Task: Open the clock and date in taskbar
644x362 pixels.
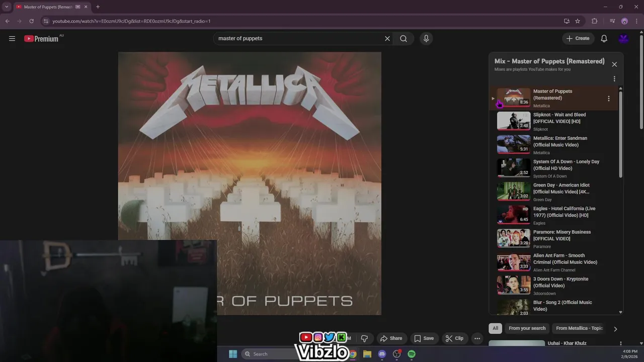Action: tap(630, 354)
